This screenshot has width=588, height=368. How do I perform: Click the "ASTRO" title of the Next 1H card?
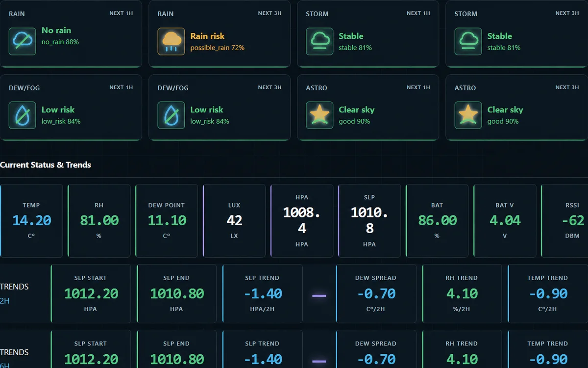pos(317,88)
